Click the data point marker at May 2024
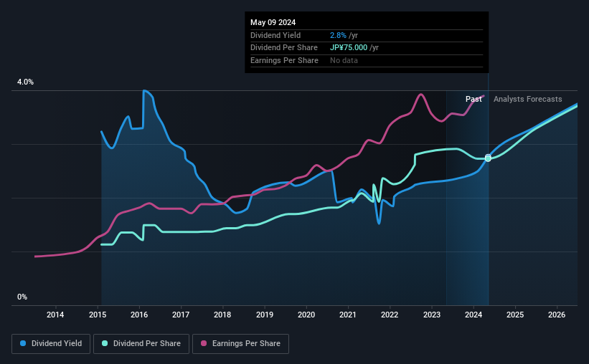Screen dimensions: 589x364 [x=488, y=158]
